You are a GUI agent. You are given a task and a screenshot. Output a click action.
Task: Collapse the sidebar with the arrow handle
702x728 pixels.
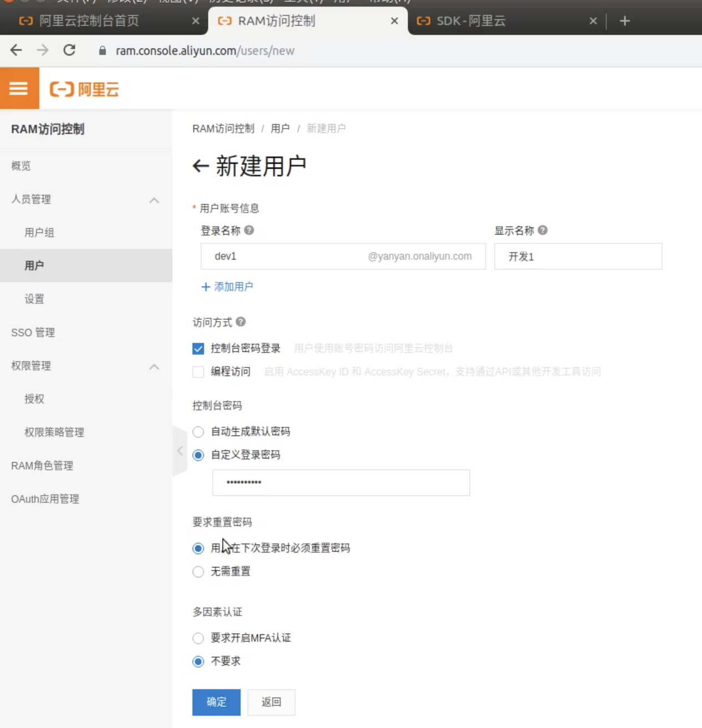180,451
